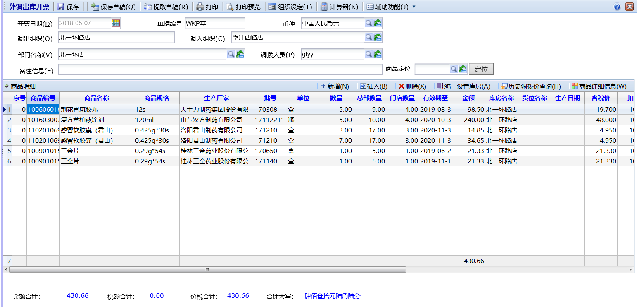Click the 98.50 amount cell

[468, 109]
